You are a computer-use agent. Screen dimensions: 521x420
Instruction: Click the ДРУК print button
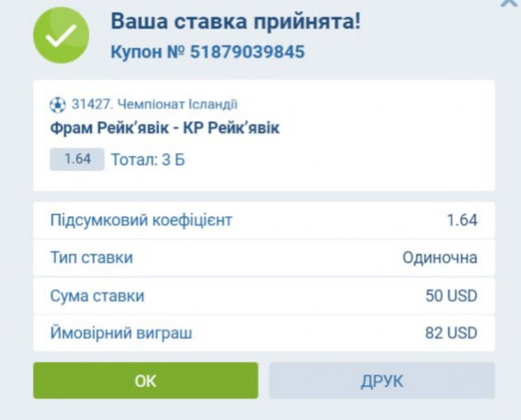tap(382, 381)
